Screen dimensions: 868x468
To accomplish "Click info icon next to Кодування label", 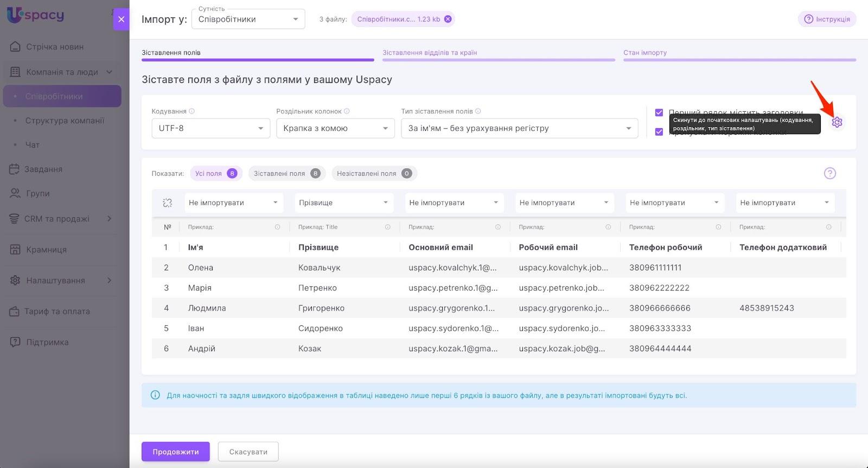I will pos(192,111).
